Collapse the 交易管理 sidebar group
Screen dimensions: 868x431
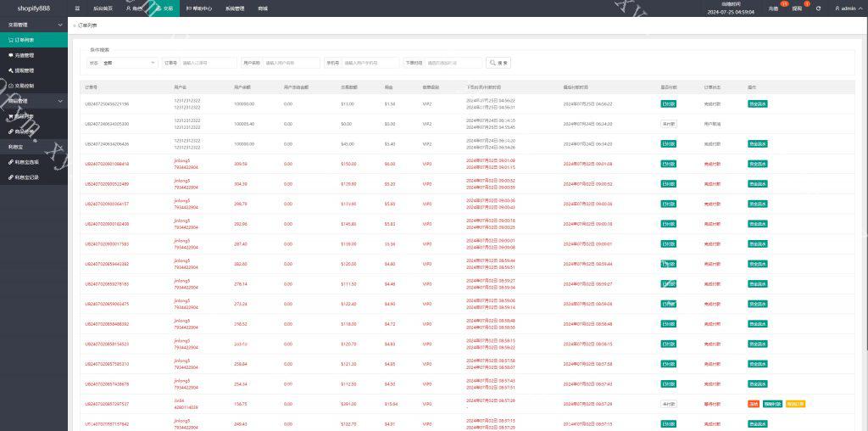pos(34,25)
